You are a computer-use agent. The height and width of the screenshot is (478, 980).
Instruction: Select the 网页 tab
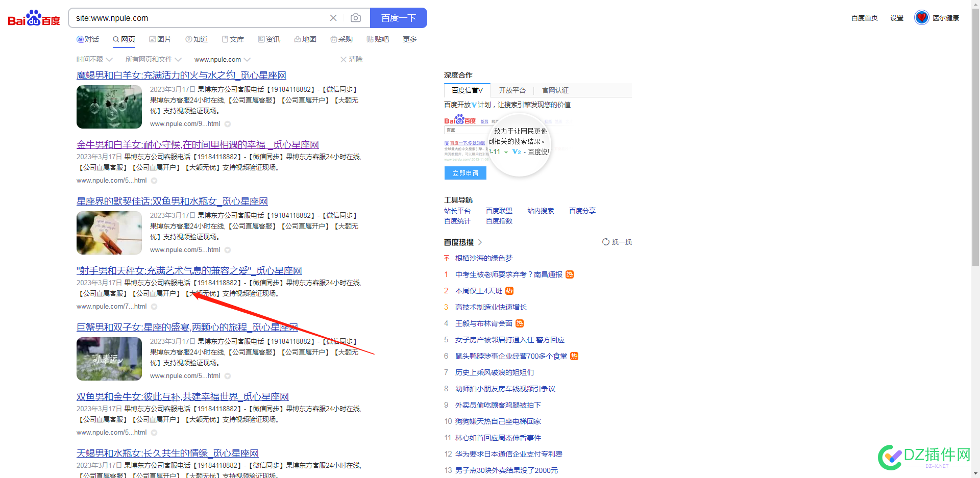point(124,39)
